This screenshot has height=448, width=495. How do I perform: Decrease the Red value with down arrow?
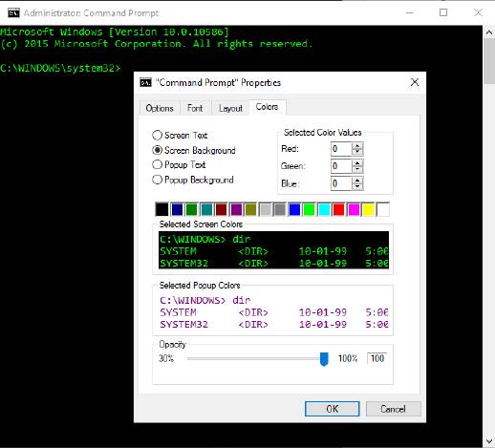point(357,152)
